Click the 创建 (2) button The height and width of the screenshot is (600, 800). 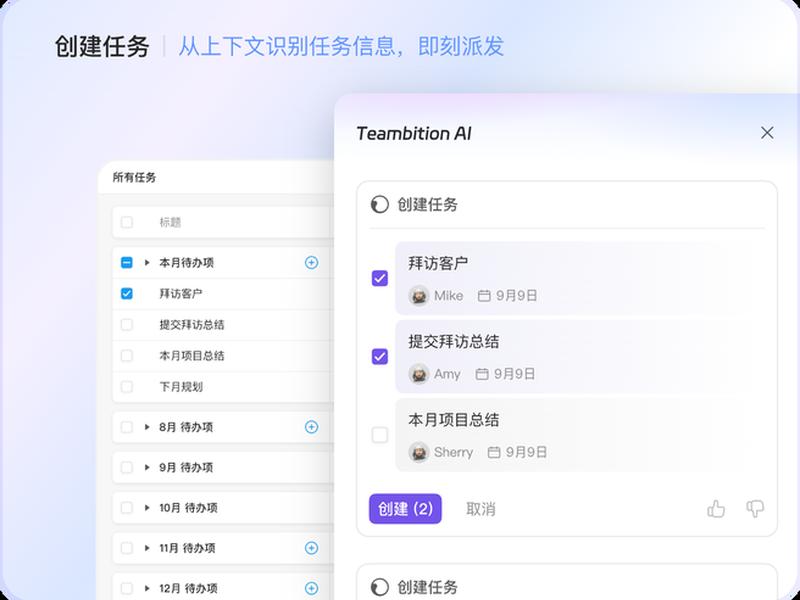405,509
